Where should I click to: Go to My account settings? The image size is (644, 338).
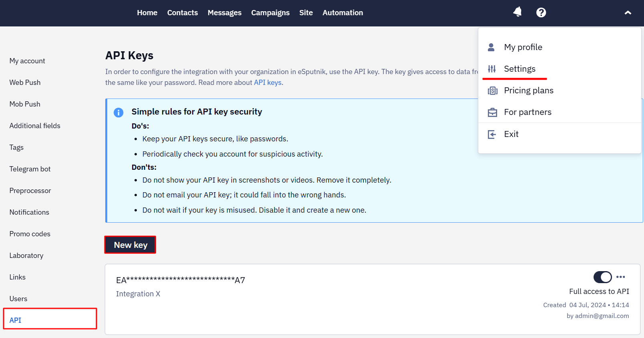click(x=27, y=61)
